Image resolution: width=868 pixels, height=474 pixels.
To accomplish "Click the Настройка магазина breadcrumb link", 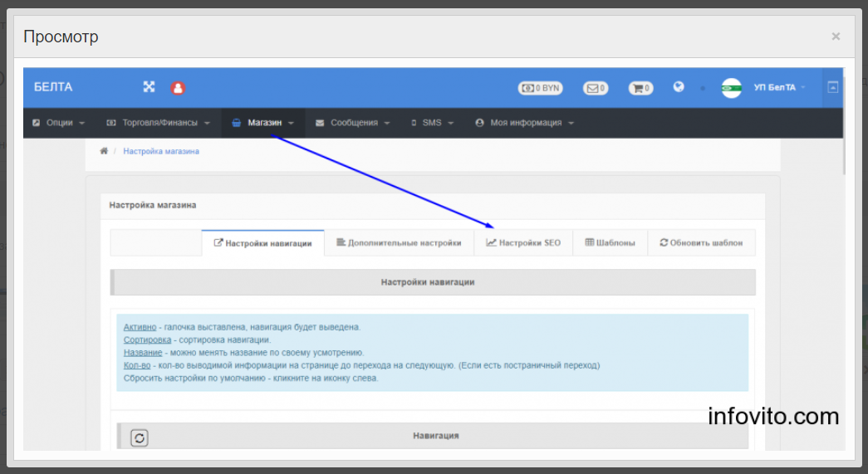I will pyautogui.click(x=161, y=151).
